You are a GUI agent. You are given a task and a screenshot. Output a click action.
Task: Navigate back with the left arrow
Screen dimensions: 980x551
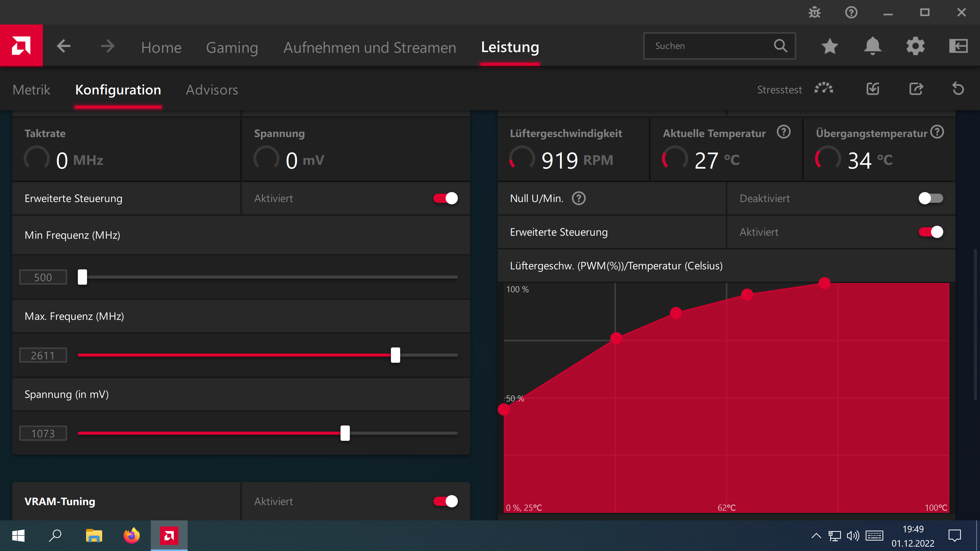[x=64, y=46]
